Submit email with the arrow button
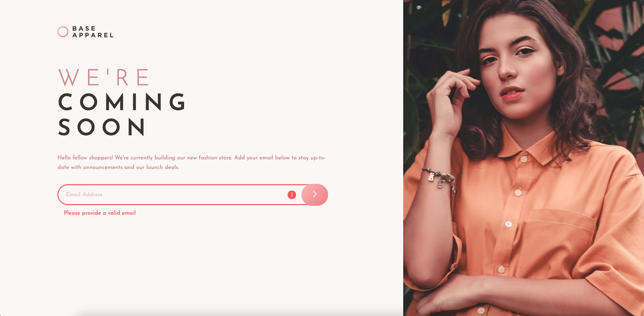The image size is (644, 316). 315,194
